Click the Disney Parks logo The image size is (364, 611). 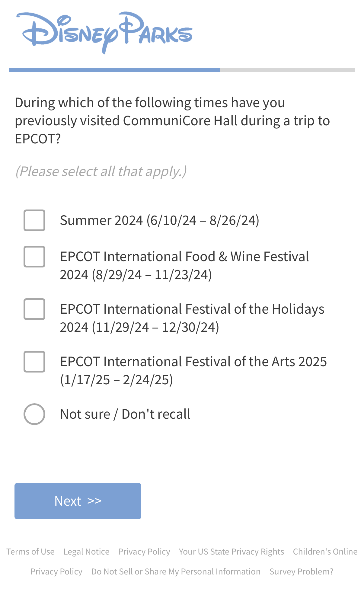click(x=104, y=33)
